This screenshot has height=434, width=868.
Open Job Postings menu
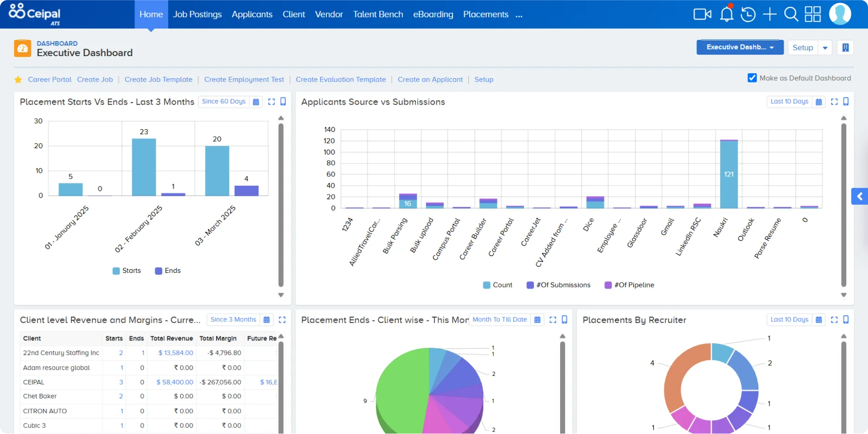click(x=198, y=14)
